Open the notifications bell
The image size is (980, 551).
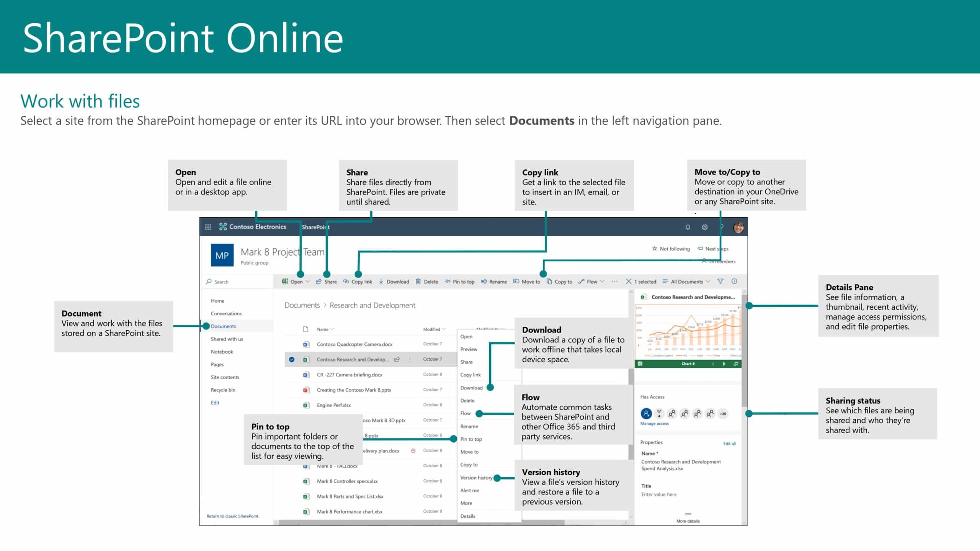[x=688, y=227]
